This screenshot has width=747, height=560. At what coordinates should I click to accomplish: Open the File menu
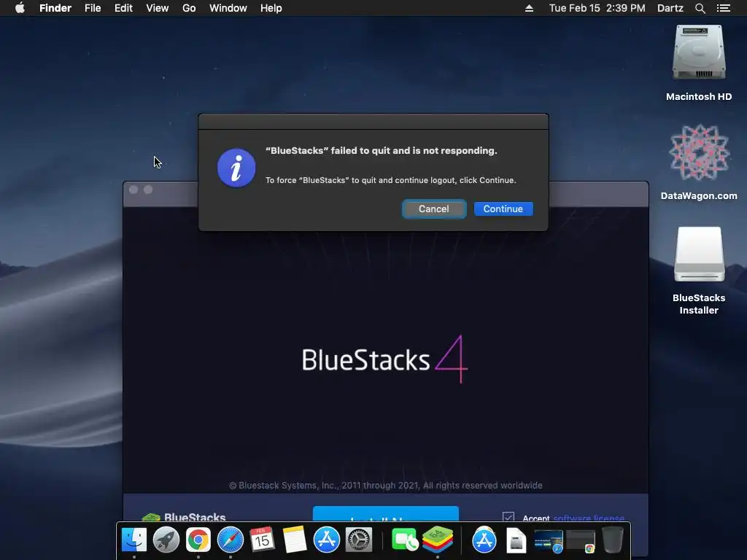pyautogui.click(x=93, y=8)
